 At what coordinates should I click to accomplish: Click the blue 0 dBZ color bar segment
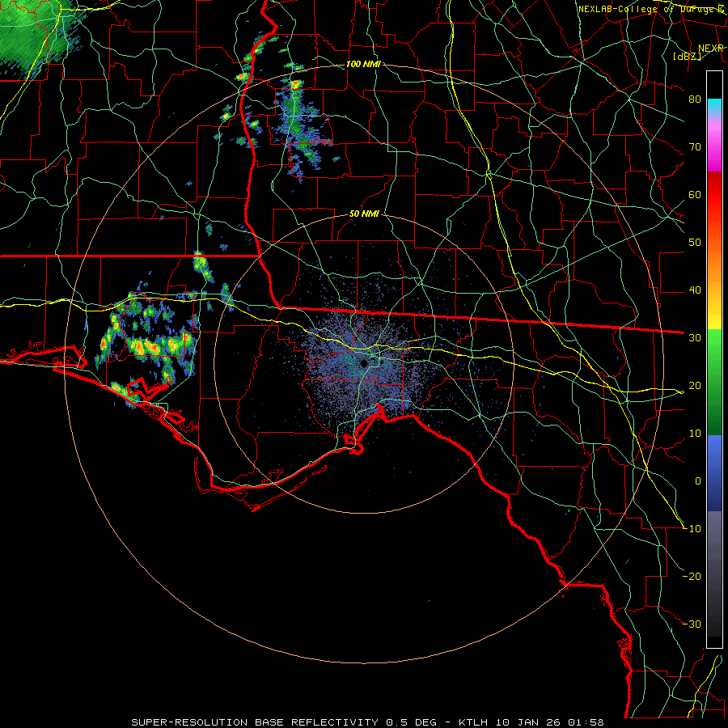tap(714, 473)
